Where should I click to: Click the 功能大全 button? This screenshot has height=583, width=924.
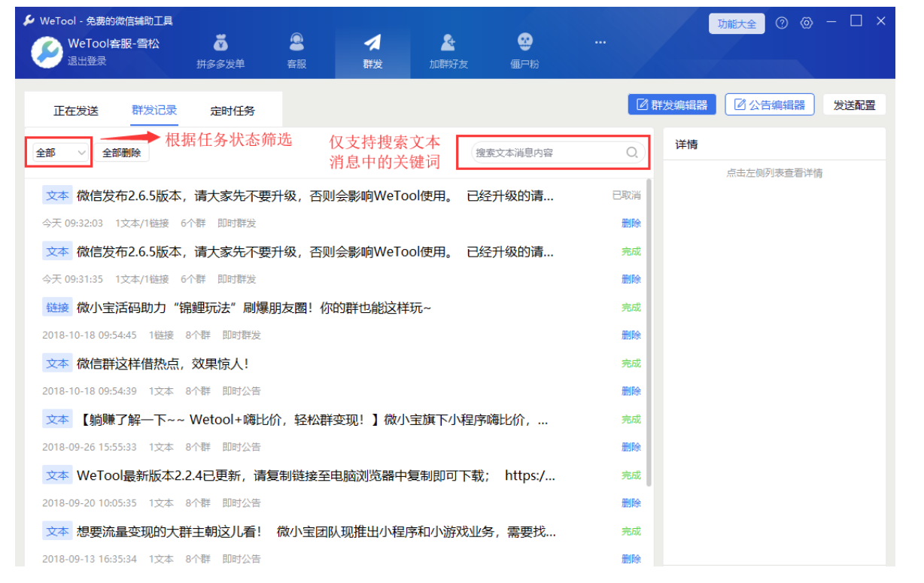737,24
